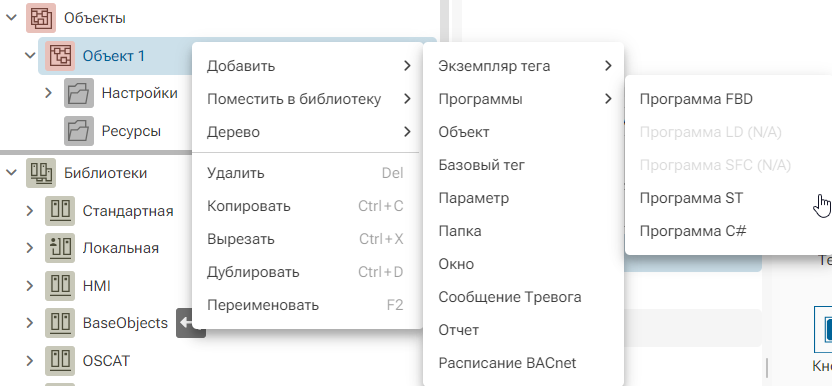This screenshot has width=832, height=386.
Task: Collapse the Объект 1 node
Action: (30, 55)
